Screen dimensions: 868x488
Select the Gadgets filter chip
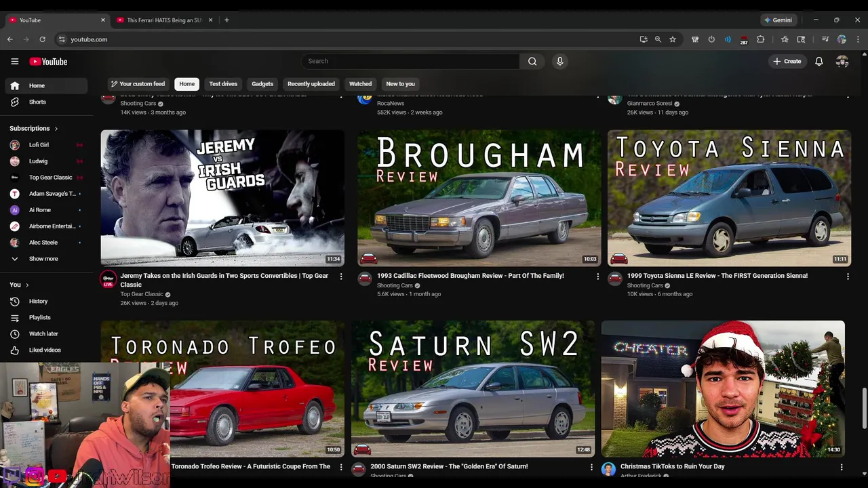tap(262, 84)
